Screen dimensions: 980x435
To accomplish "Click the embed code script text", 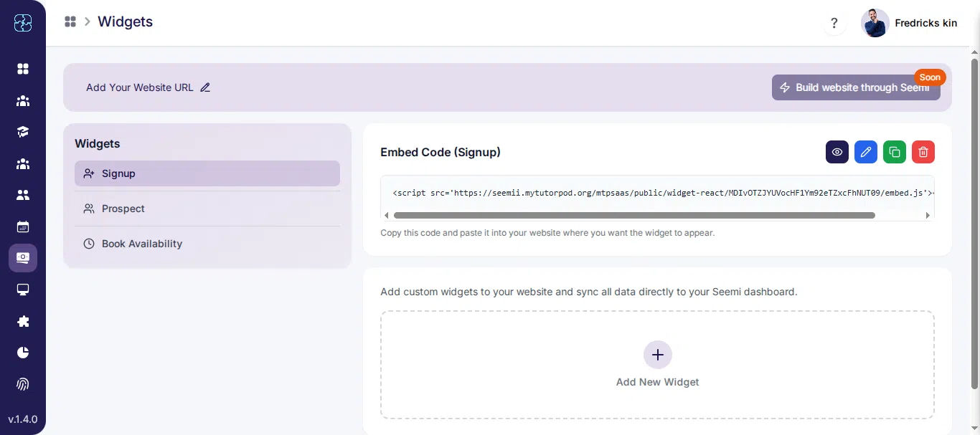I will (x=663, y=193).
